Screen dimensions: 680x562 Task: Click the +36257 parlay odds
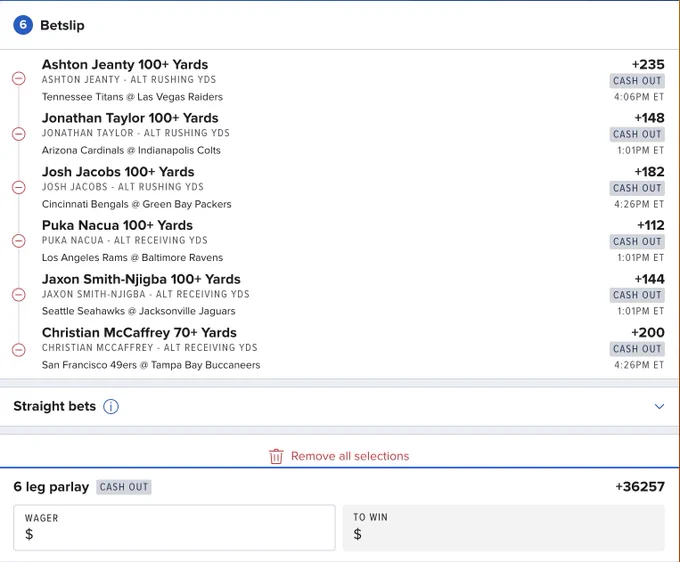pyautogui.click(x=640, y=487)
